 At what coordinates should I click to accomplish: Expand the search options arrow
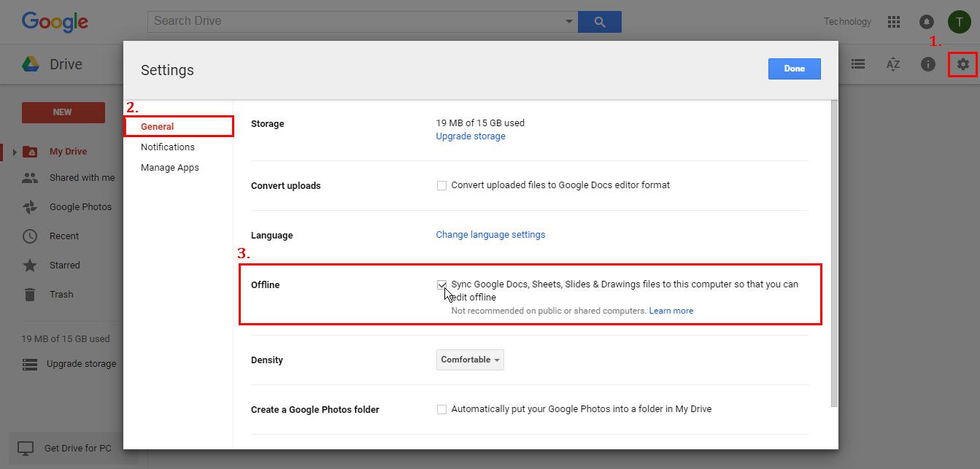pos(569,22)
